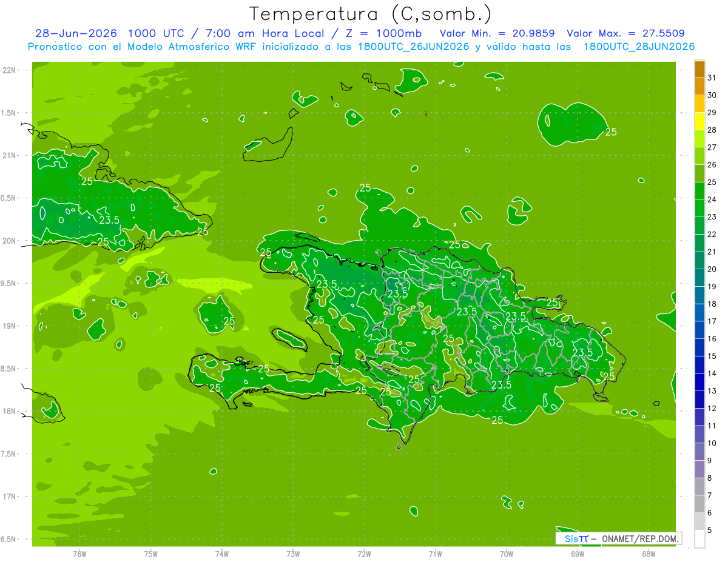Click the legend number "28"
Viewport: 728px width, 562px height.
coord(712,130)
